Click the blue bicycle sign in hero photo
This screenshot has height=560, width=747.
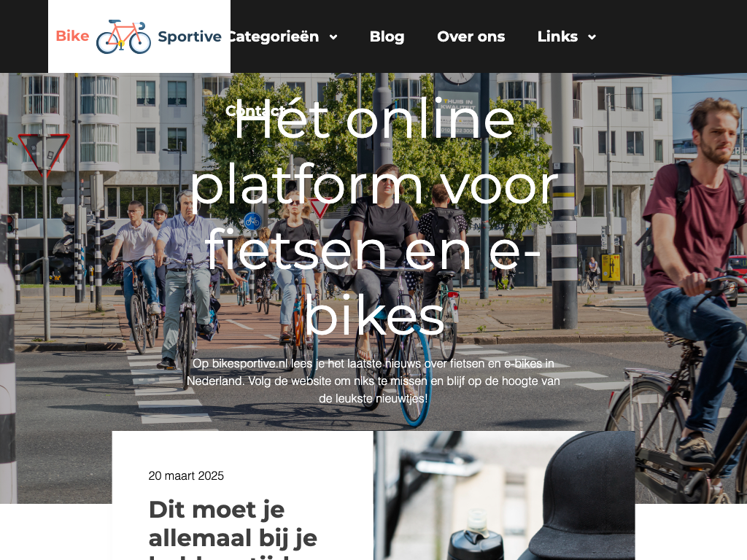252,222
